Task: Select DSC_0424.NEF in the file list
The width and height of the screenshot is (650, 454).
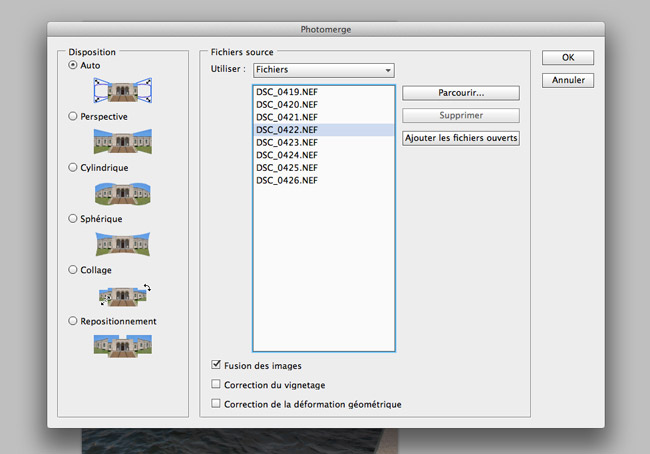Action: (324, 155)
